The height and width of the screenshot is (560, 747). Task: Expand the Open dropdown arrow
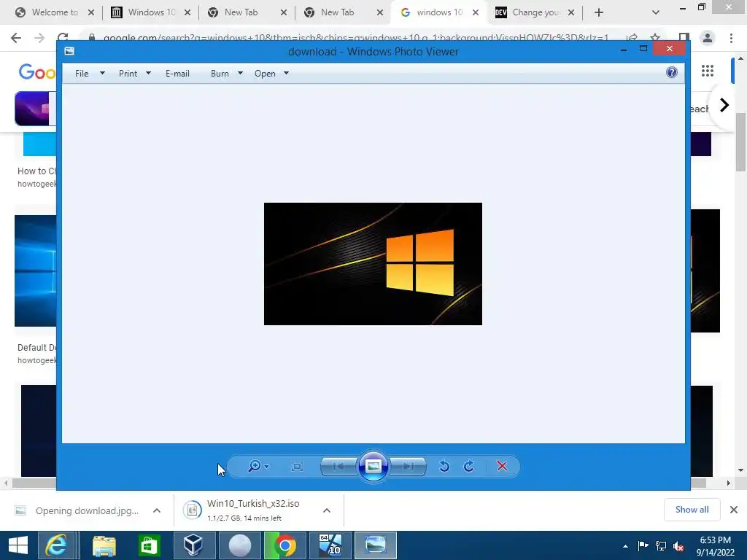286,74
